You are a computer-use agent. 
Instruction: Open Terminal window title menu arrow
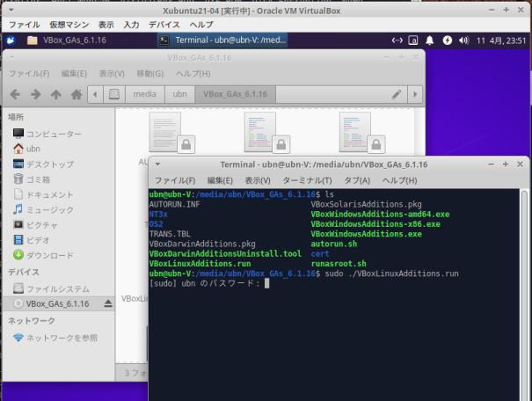click(157, 164)
